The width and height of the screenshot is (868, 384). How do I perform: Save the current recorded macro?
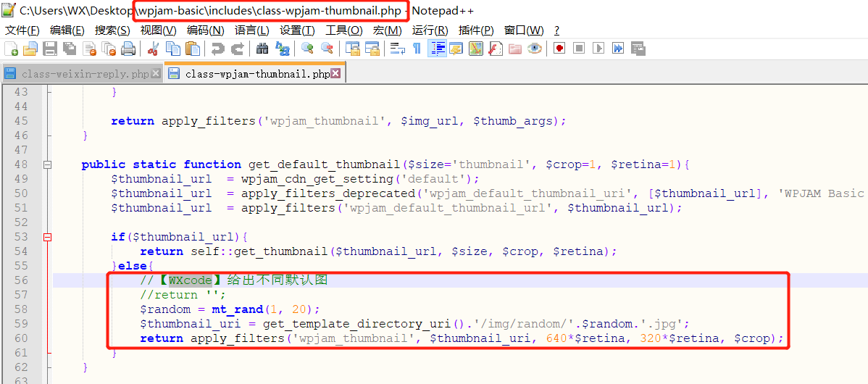pyautogui.click(x=638, y=49)
